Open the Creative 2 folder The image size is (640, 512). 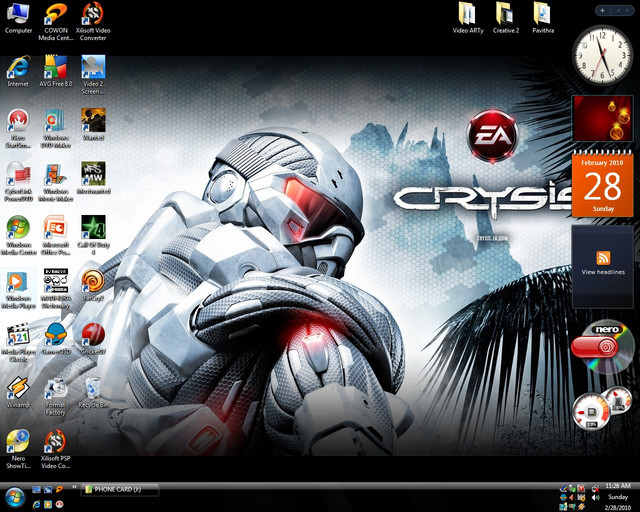pos(505,18)
